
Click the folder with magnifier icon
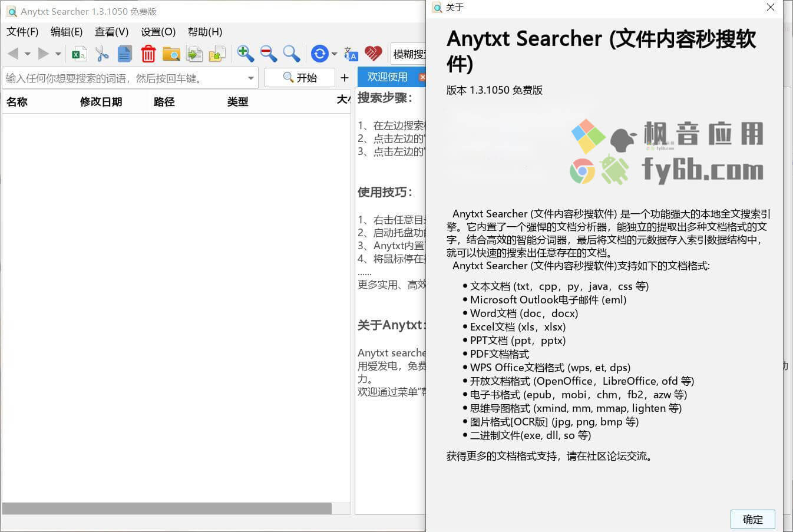(171, 54)
